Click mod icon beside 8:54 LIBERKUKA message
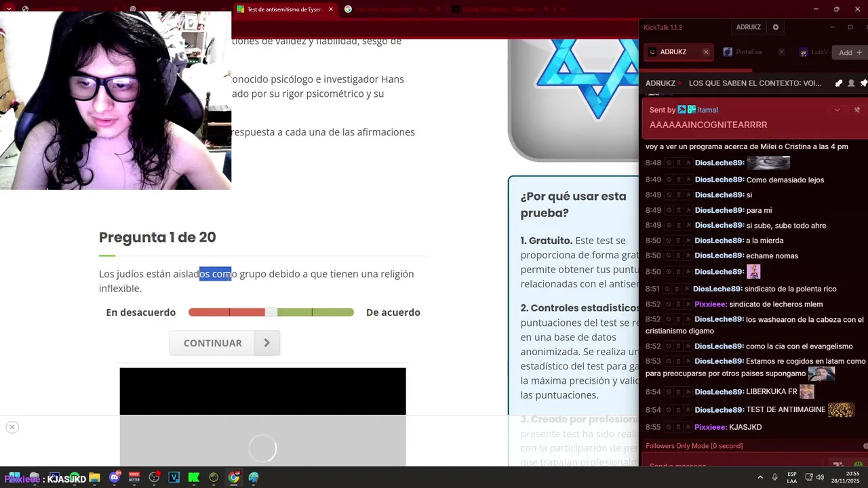The image size is (868, 488). click(x=688, y=392)
